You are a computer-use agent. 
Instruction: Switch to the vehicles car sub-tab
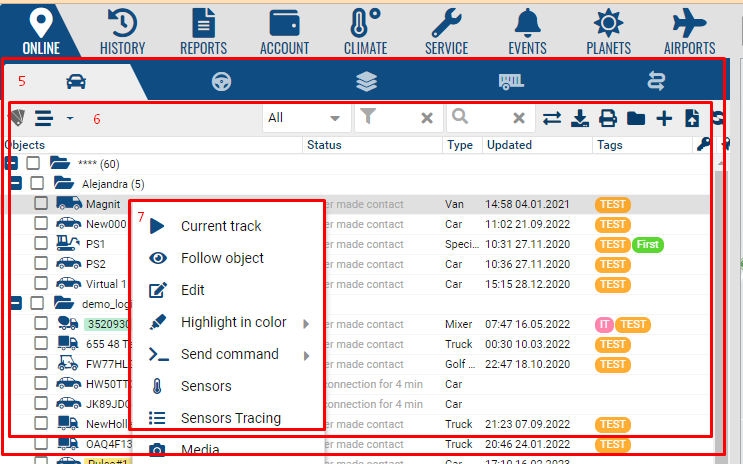pos(76,82)
